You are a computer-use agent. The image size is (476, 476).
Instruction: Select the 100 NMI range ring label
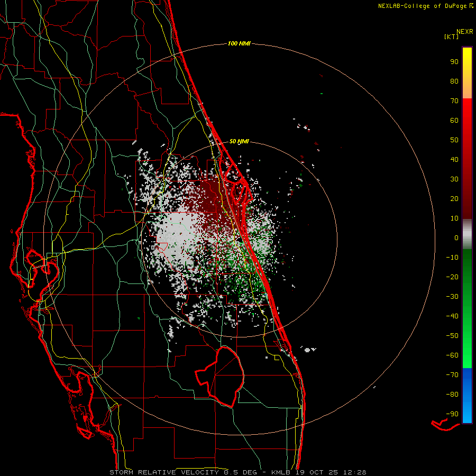(x=239, y=44)
